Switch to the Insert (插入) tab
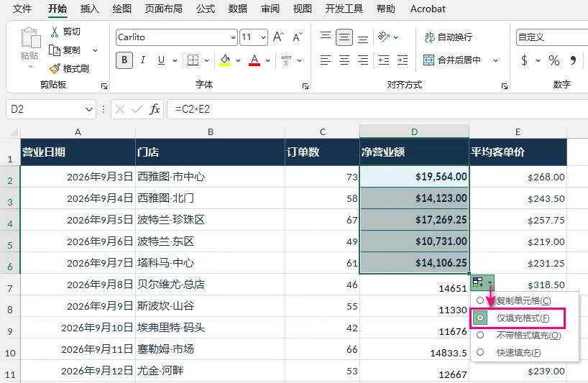Viewport: 588px width, 383px height. click(90, 9)
